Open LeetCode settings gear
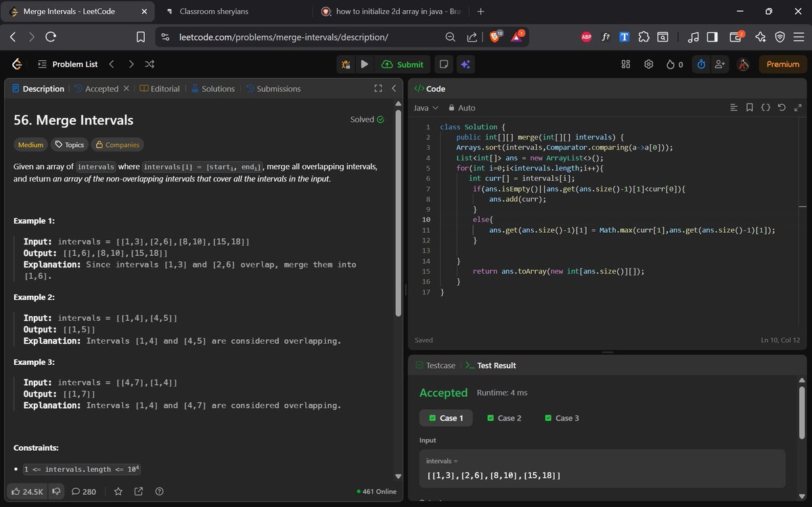Viewport: 812px width, 507px height. [x=648, y=64]
